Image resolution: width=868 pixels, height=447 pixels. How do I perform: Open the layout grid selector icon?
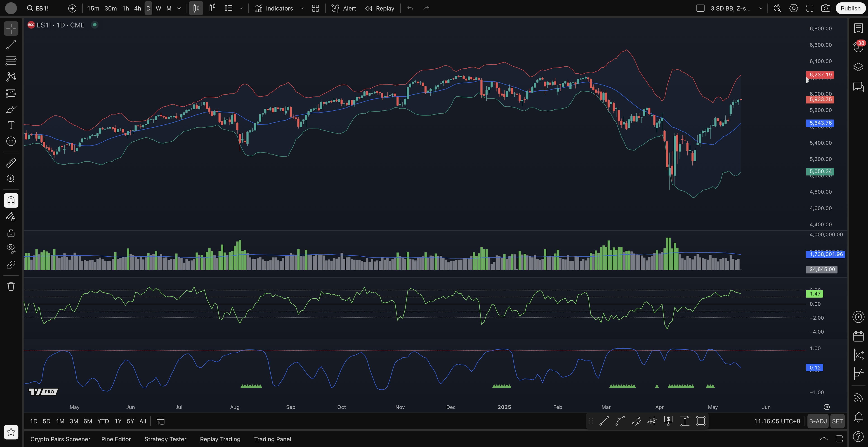315,8
